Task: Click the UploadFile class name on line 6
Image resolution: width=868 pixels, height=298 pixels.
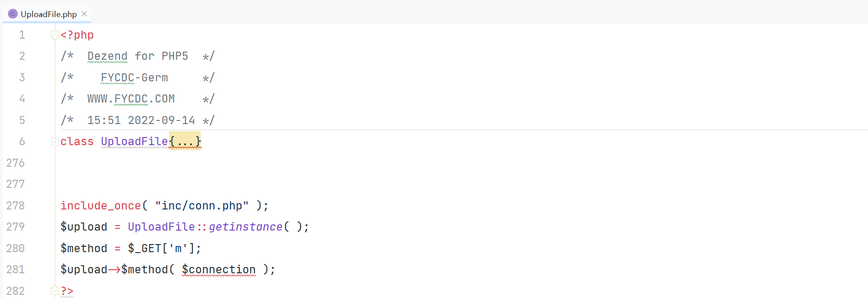Action: 134,142
